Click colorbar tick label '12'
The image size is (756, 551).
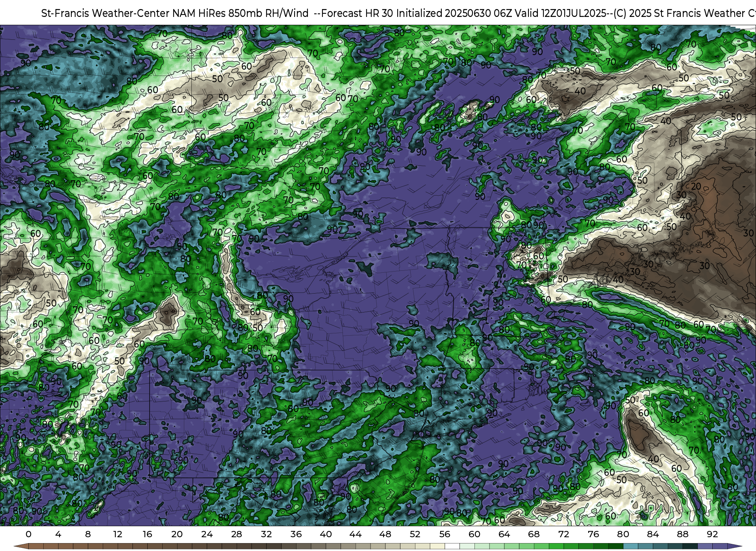[x=118, y=534]
